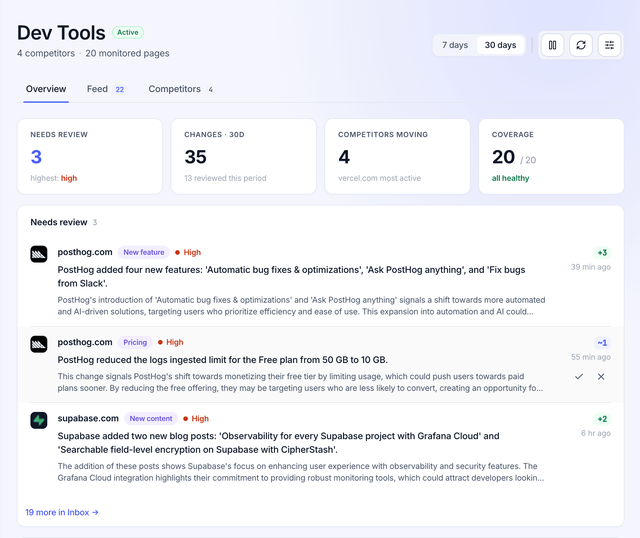The image size is (640, 538).
Task: Pause monitoring with the pause icon
Action: [x=552, y=45]
